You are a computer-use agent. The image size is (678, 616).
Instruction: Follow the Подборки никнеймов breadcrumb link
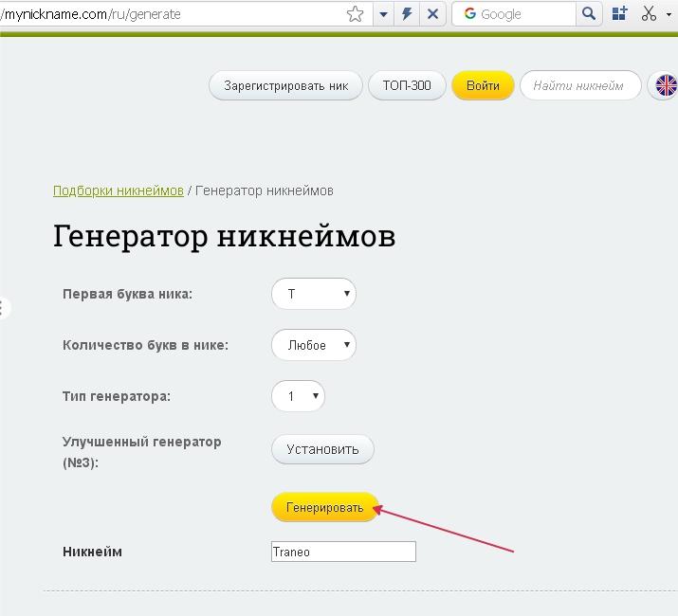118,190
